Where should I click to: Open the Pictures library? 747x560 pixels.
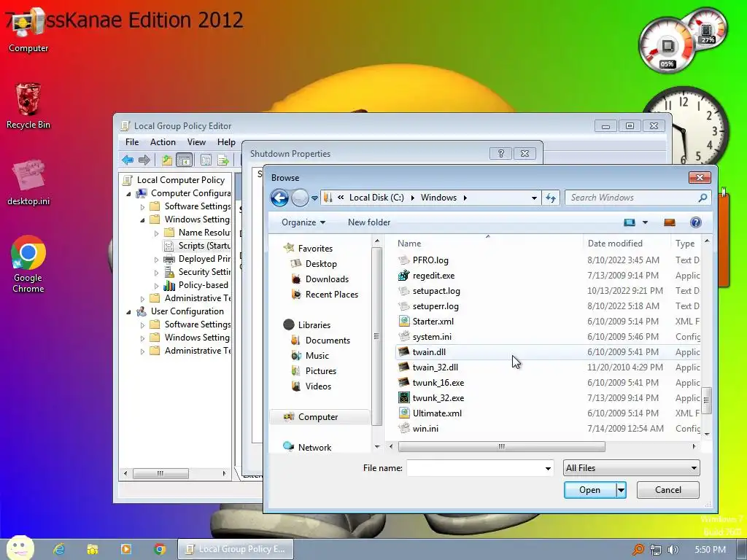click(321, 370)
